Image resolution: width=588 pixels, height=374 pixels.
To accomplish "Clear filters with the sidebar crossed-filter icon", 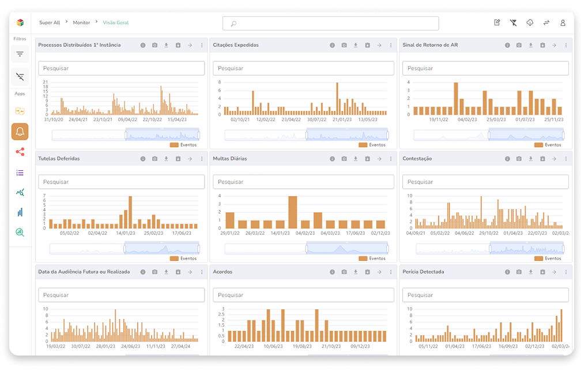I will (x=20, y=77).
